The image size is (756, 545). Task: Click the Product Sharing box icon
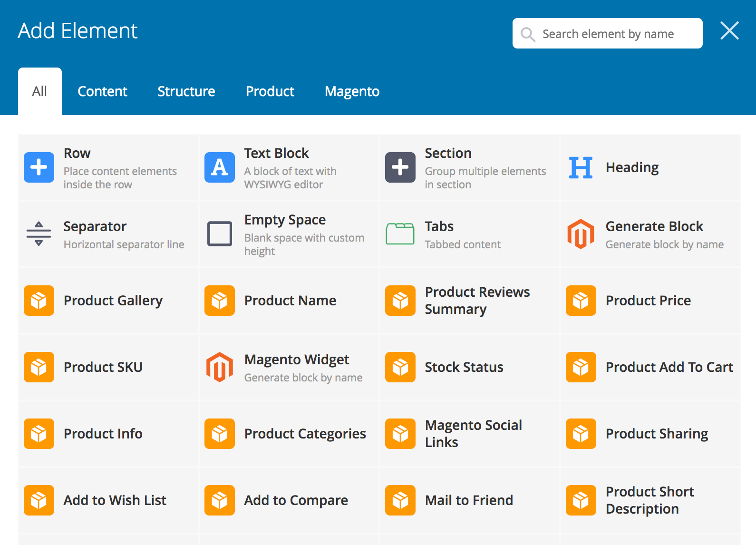[581, 434]
